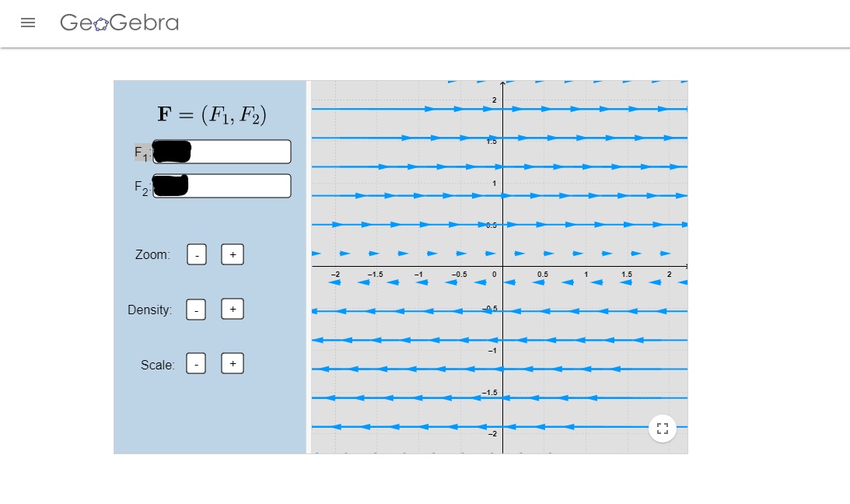Decrease Zoom with the minus button
Screen dimensions: 850x504
tap(197, 254)
